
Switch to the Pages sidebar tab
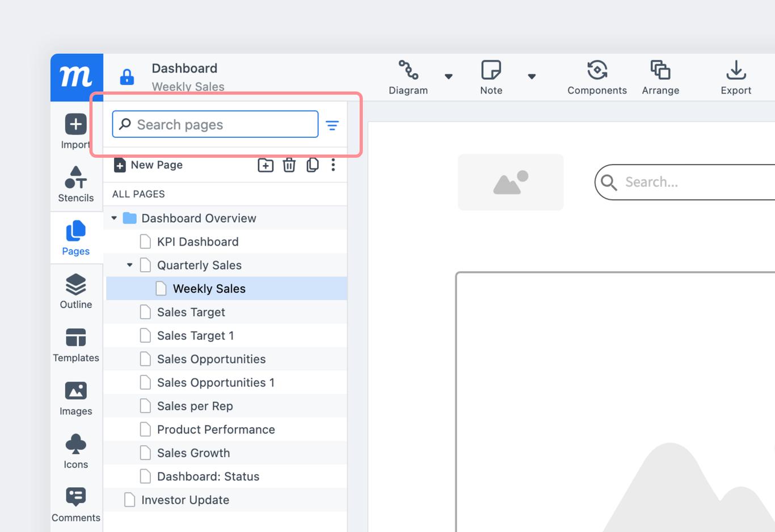click(x=75, y=238)
